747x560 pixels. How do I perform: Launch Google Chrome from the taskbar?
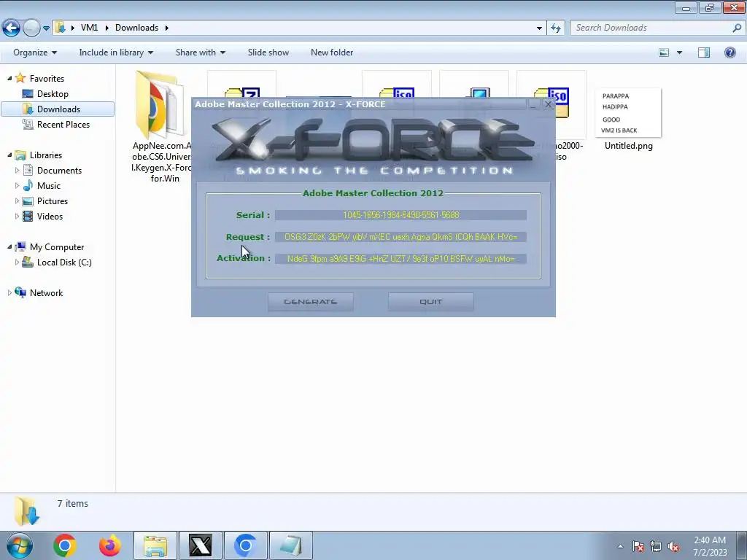click(65, 545)
